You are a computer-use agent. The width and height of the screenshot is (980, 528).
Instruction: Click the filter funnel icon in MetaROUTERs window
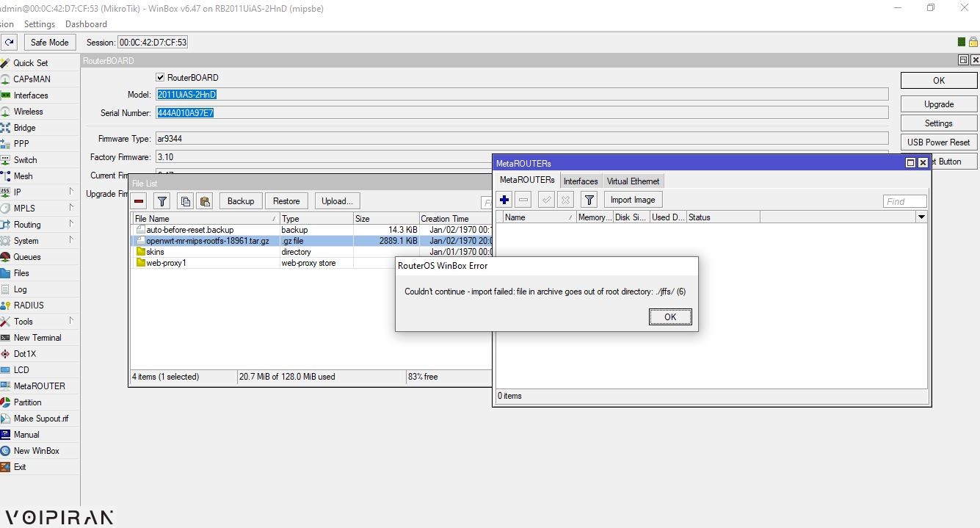(x=589, y=200)
